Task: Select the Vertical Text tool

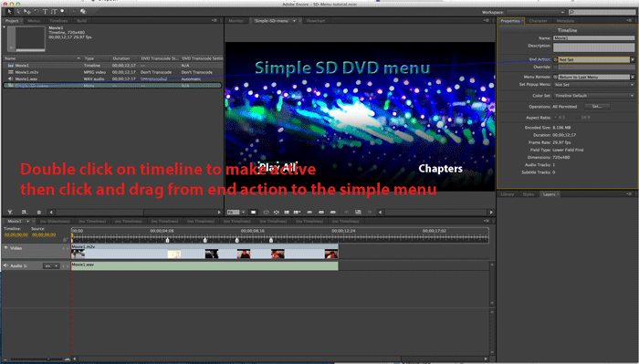Action: click(x=54, y=11)
